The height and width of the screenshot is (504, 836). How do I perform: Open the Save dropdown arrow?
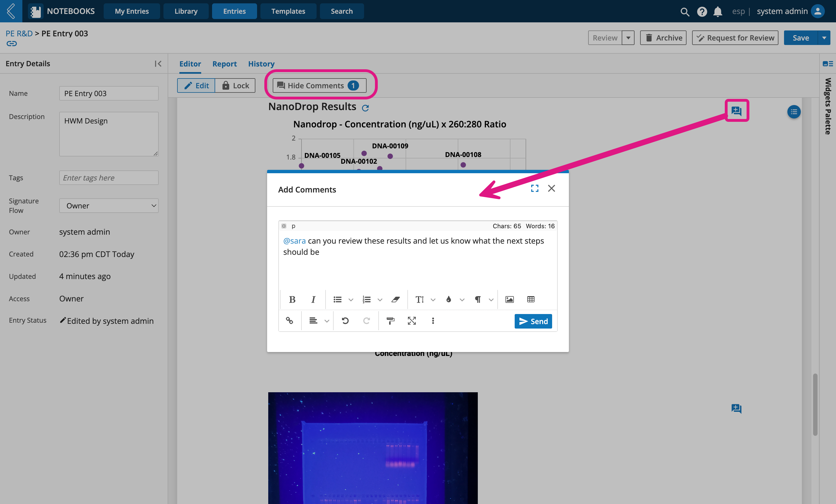pyautogui.click(x=824, y=38)
